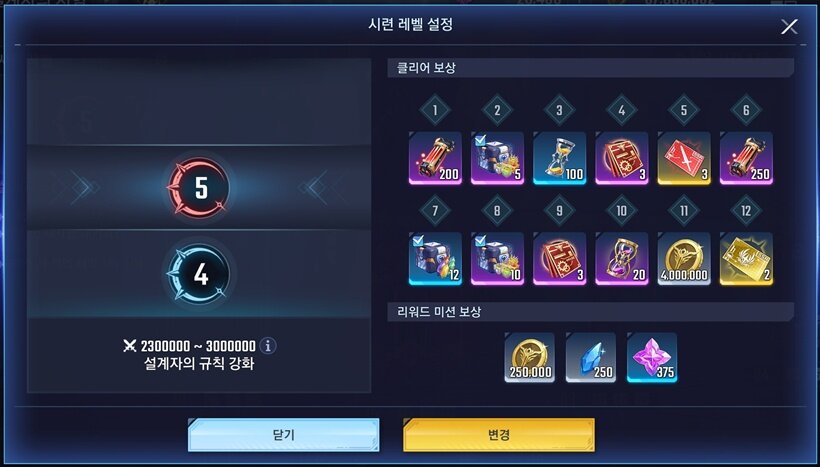Click the 250,000 gold coin mission reward
This screenshot has height=467, width=820.
tap(529, 357)
